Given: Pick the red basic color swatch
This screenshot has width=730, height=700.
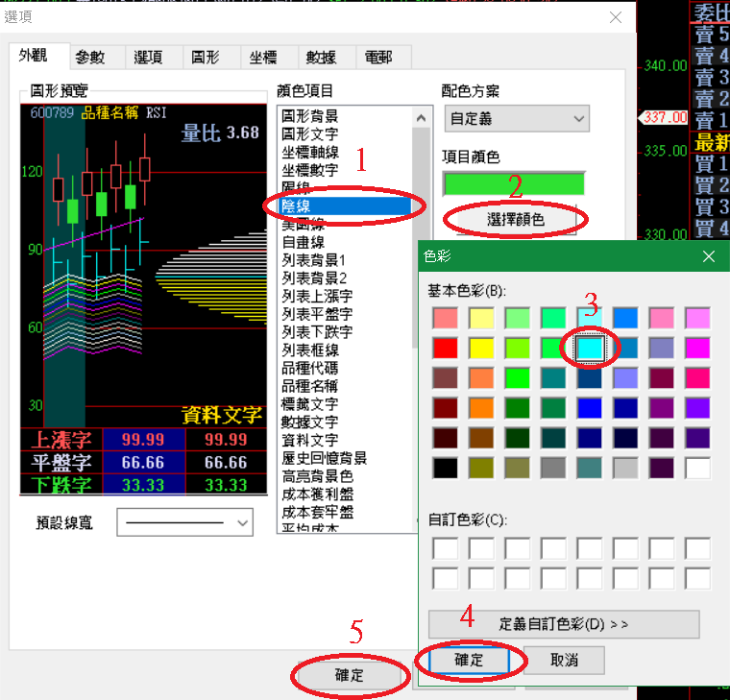Looking at the screenshot, I should [x=446, y=347].
